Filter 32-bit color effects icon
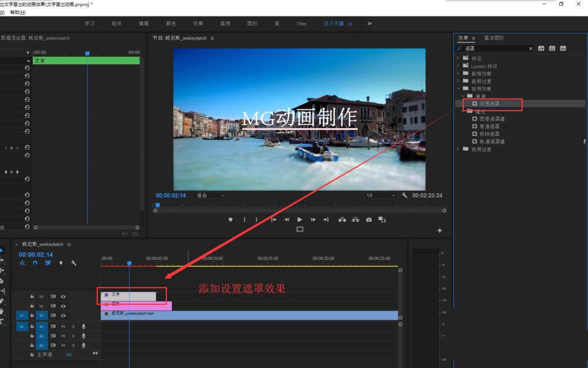The width and height of the screenshot is (588, 368). [552, 48]
